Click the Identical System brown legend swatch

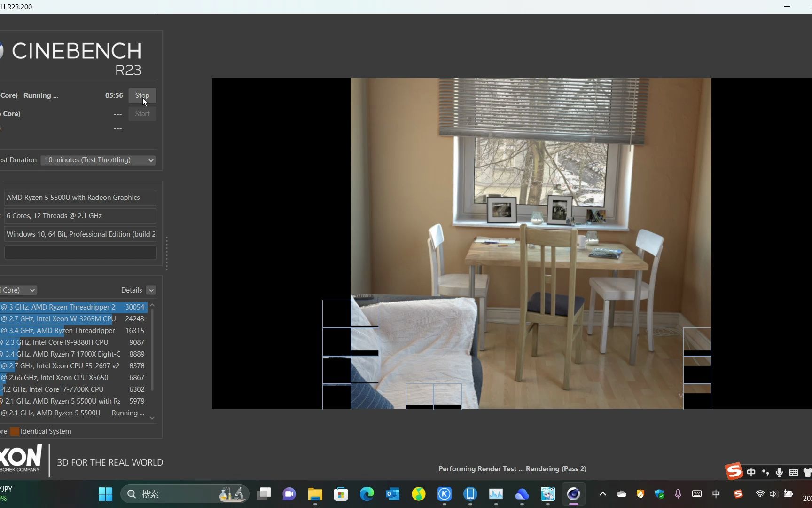point(15,431)
